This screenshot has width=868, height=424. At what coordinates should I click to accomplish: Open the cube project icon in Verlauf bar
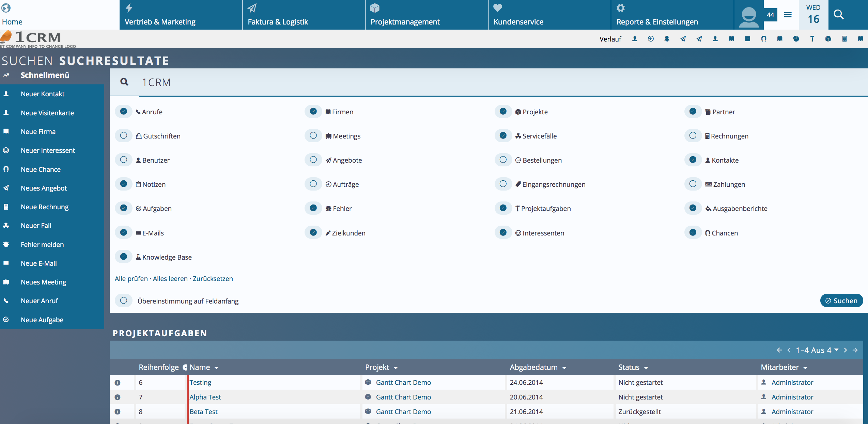(x=828, y=39)
